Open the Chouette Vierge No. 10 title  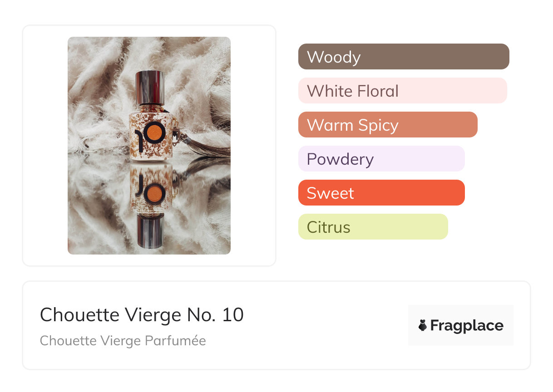tap(142, 315)
